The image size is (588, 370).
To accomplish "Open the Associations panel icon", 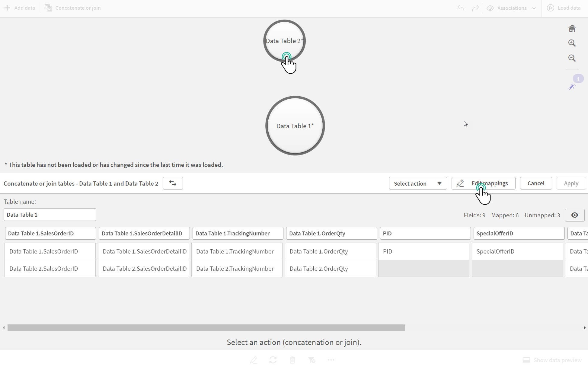I will point(491,8).
